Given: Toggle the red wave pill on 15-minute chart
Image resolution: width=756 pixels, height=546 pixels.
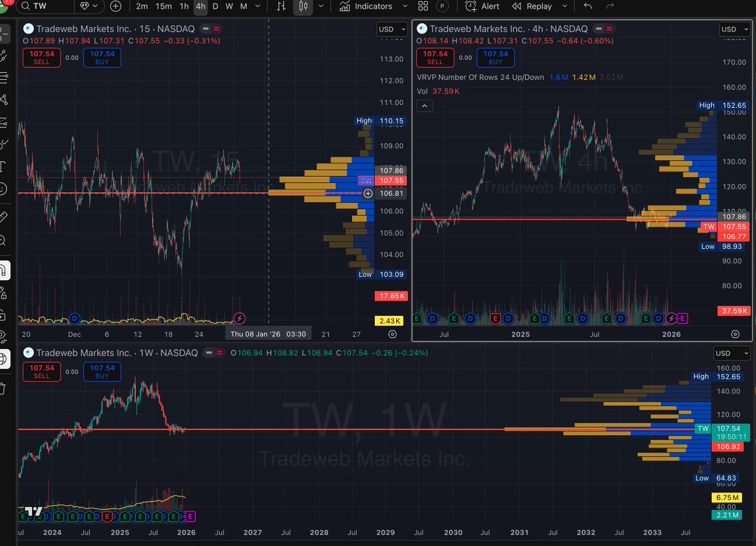Looking at the screenshot, I should pyautogui.click(x=216, y=29).
